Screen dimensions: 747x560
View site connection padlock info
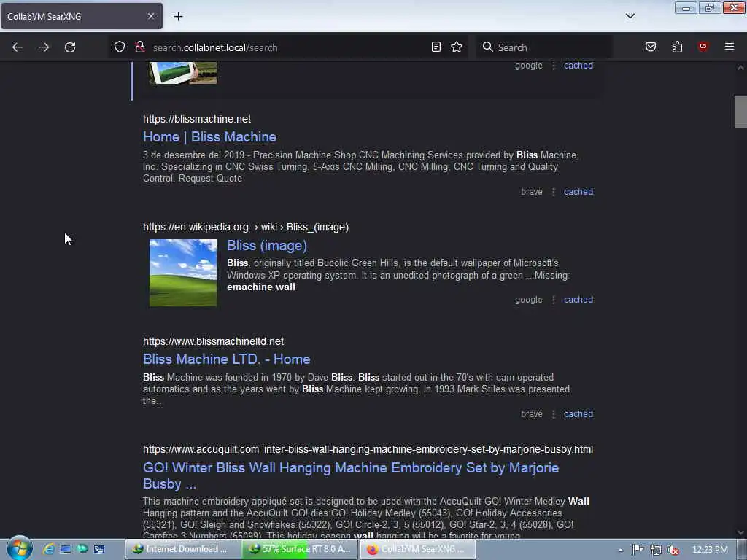click(140, 47)
